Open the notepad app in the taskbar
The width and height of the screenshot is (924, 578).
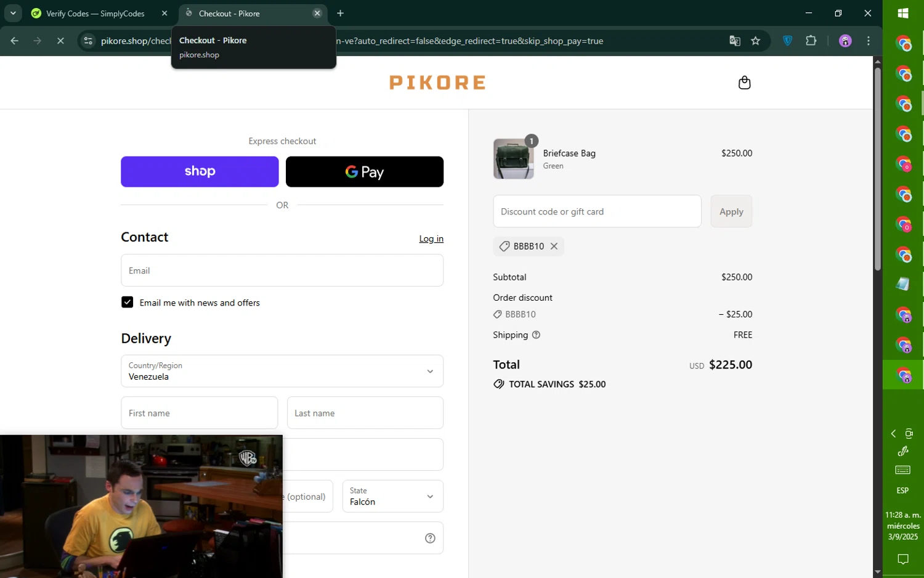[x=903, y=284]
